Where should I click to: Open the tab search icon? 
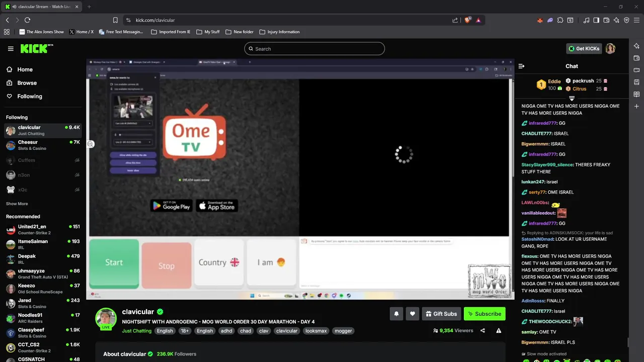pyautogui.click(x=570, y=20)
